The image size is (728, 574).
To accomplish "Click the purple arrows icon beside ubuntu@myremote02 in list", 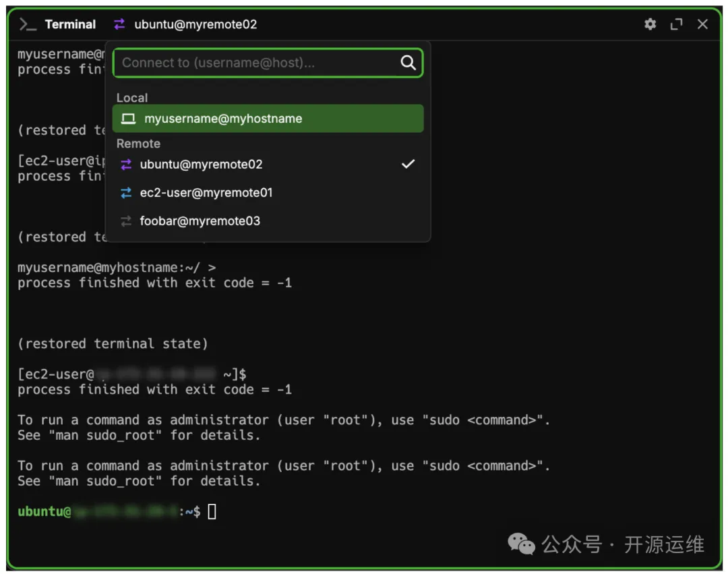I will (126, 165).
